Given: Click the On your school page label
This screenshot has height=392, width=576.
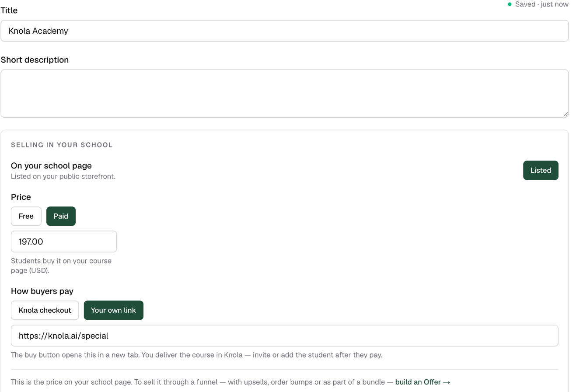Looking at the screenshot, I should click(51, 166).
